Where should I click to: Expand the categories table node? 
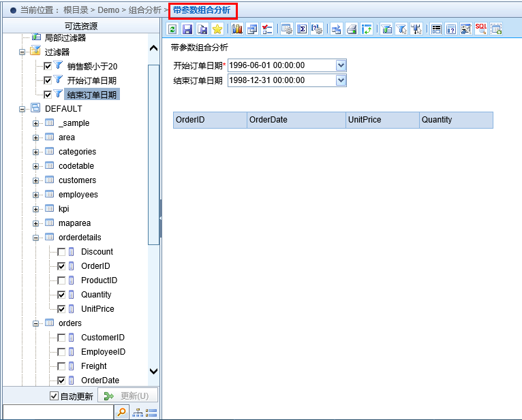[35, 152]
